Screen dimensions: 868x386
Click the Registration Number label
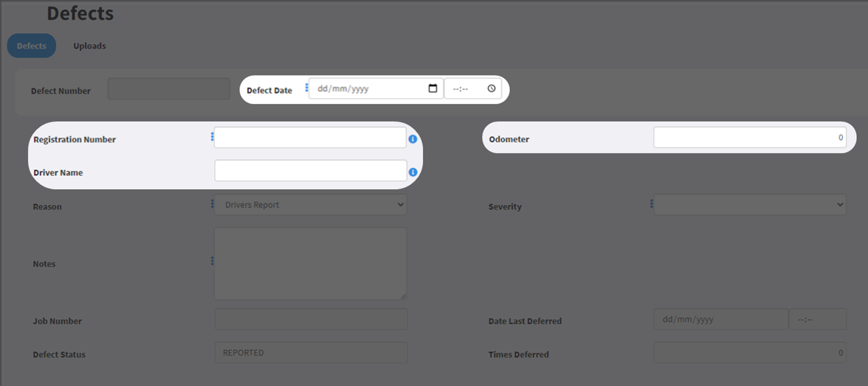pos(75,140)
